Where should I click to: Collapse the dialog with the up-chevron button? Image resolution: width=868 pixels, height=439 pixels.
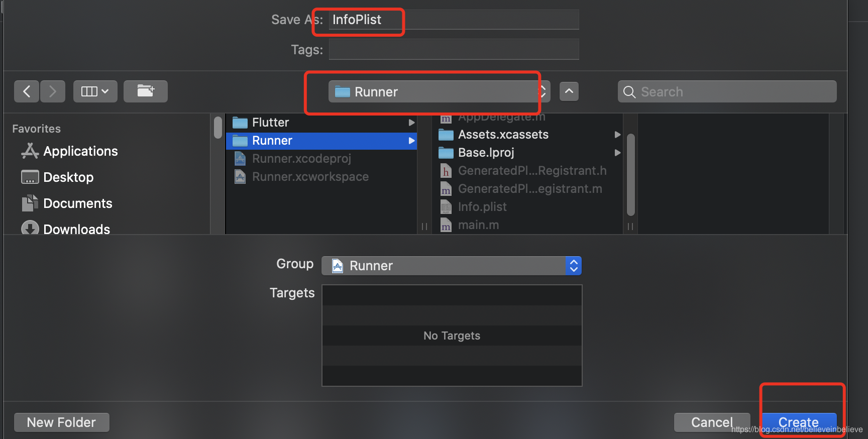point(569,91)
